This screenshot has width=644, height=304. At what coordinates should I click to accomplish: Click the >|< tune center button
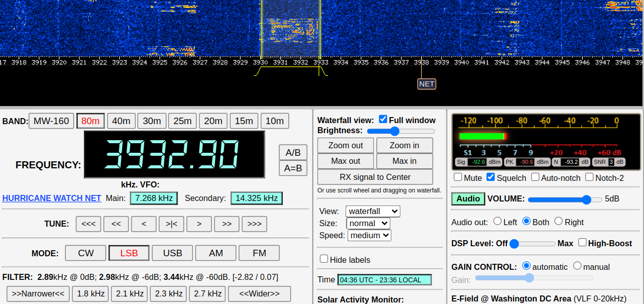point(171,224)
